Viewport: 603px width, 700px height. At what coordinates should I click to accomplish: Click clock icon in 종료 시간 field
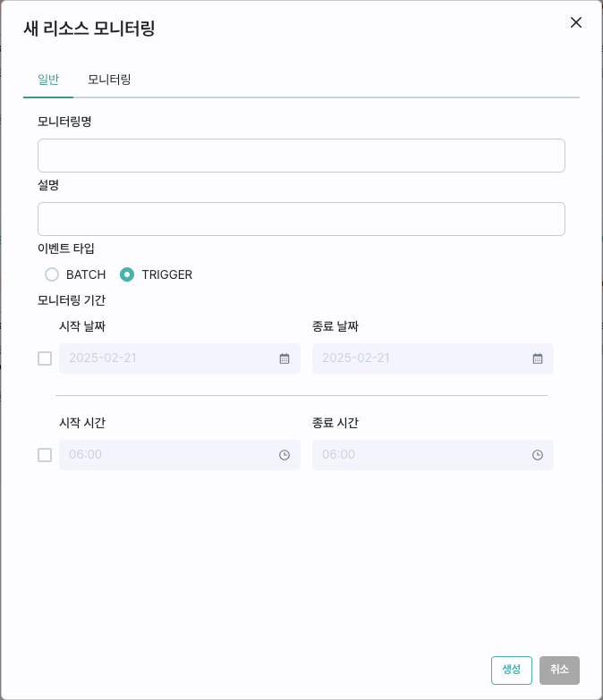(x=538, y=455)
